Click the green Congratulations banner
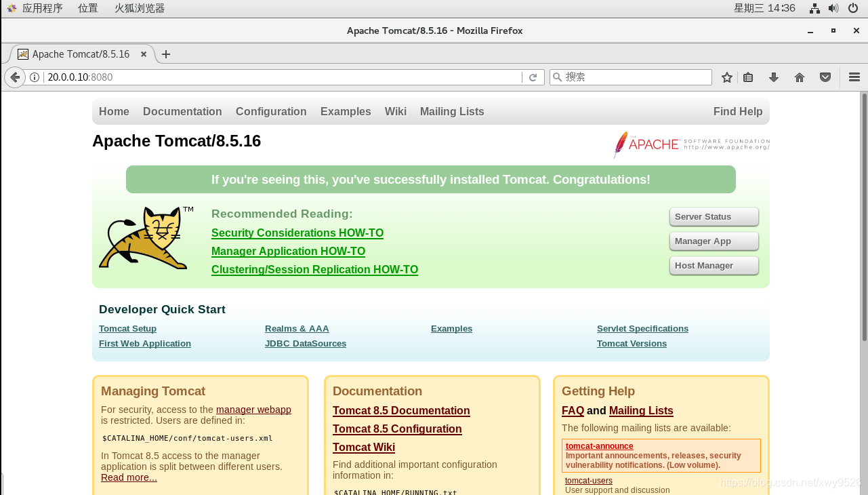 pos(431,180)
